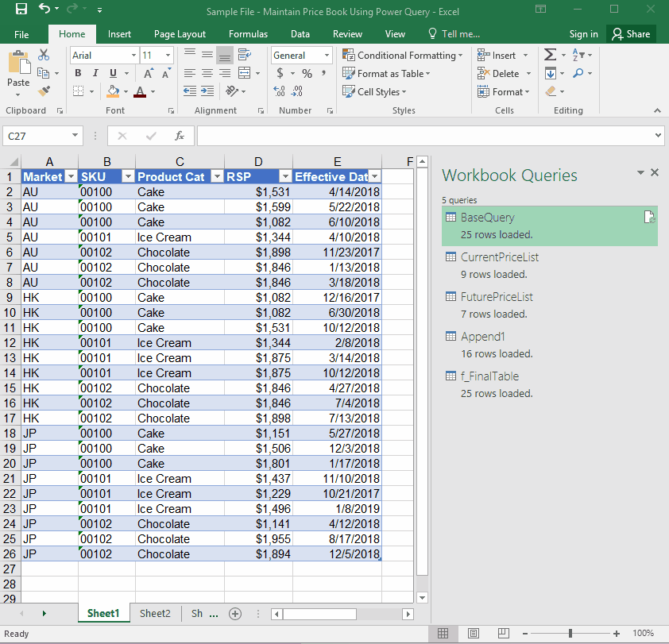Click the Percent Style button

coord(307,73)
